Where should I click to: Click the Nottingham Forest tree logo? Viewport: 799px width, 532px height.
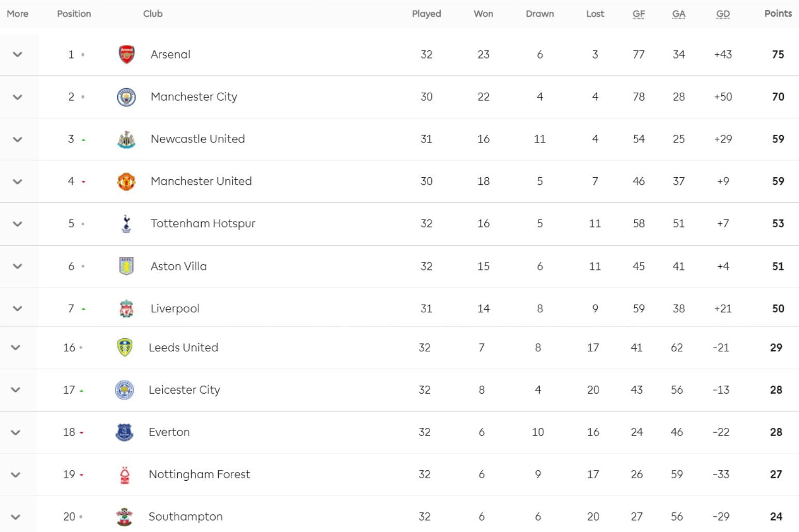124,475
